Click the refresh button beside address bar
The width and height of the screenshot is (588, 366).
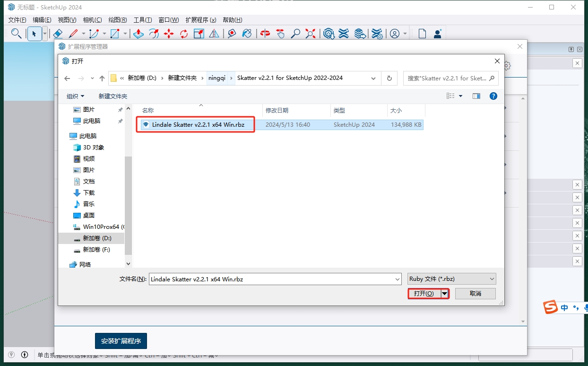point(389,78)
